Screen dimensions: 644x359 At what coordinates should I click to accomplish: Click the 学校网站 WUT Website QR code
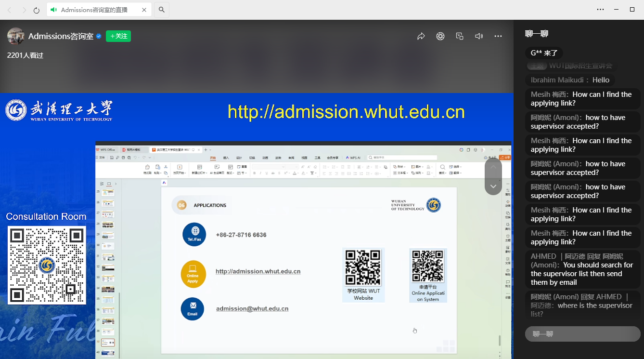[363, 267]
